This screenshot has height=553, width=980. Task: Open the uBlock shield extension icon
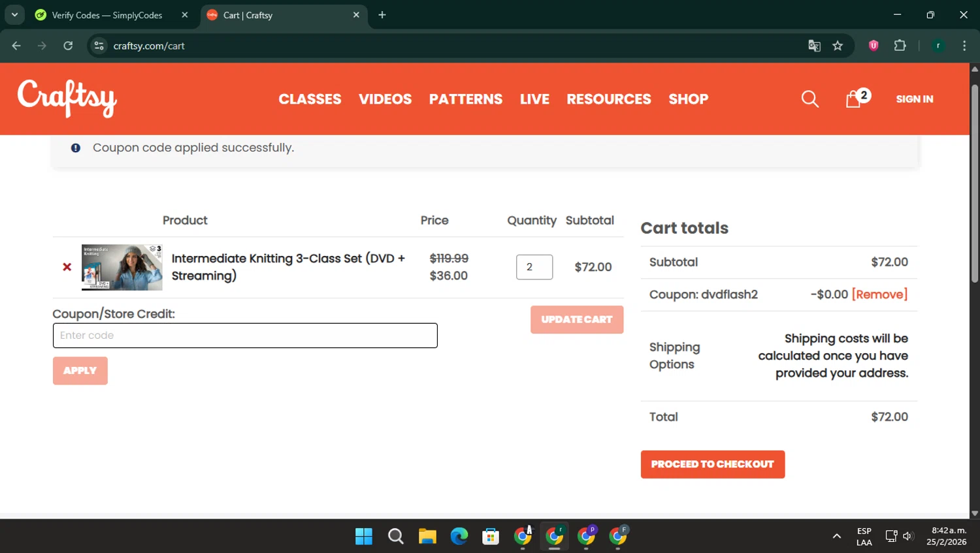click(874, 46)
